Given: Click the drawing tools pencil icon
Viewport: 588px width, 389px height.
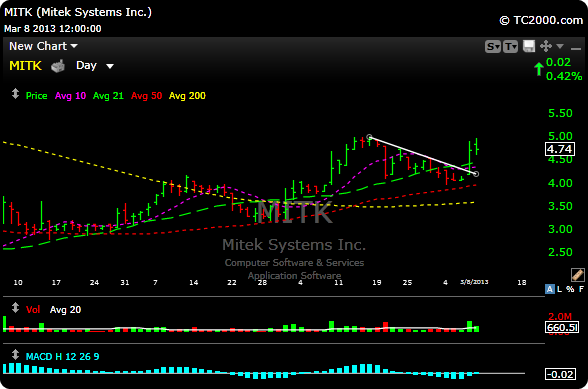Looking at the screenshot, I should (x=578, y=275).
